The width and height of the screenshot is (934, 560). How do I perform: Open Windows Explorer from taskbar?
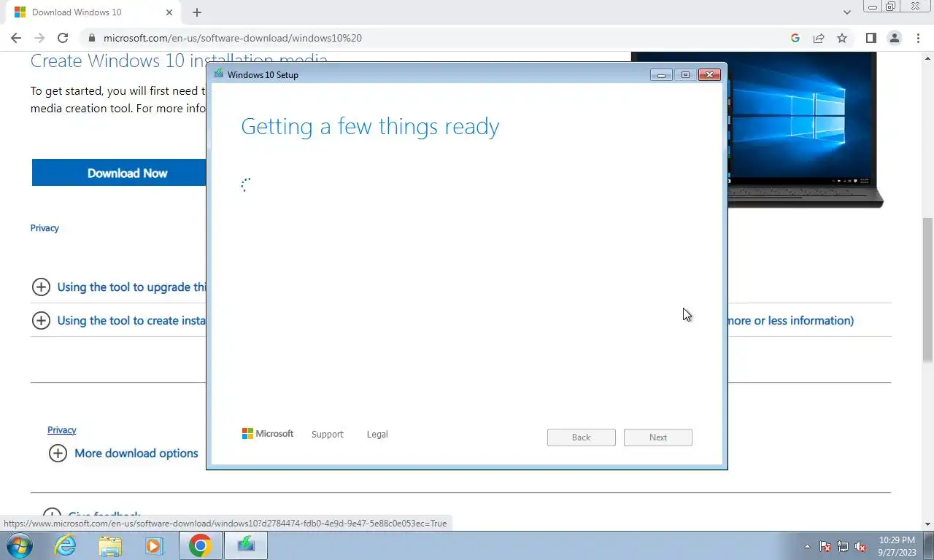(110, 546)
